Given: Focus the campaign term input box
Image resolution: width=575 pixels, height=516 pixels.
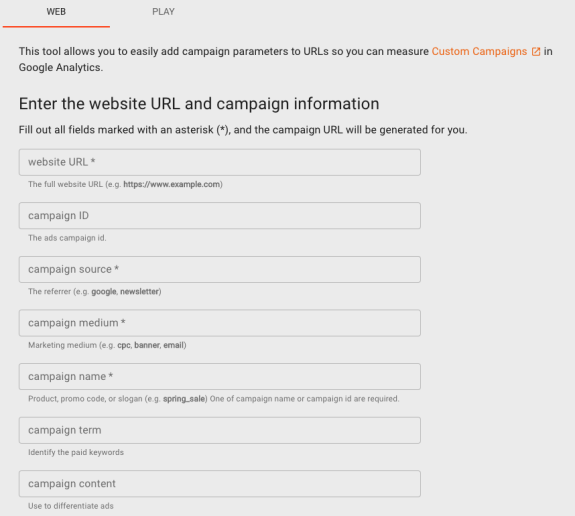Looking at the screenshot, I should pos(220,430).
